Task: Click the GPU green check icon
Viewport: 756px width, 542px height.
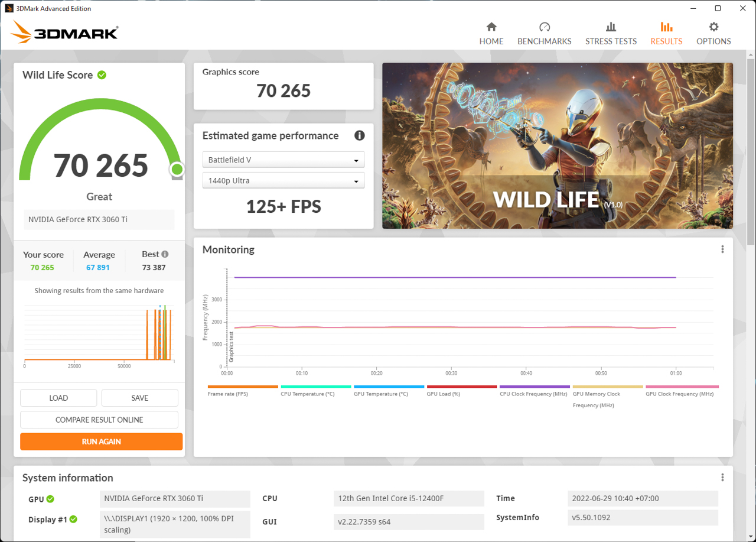Action: coord(50,499)
